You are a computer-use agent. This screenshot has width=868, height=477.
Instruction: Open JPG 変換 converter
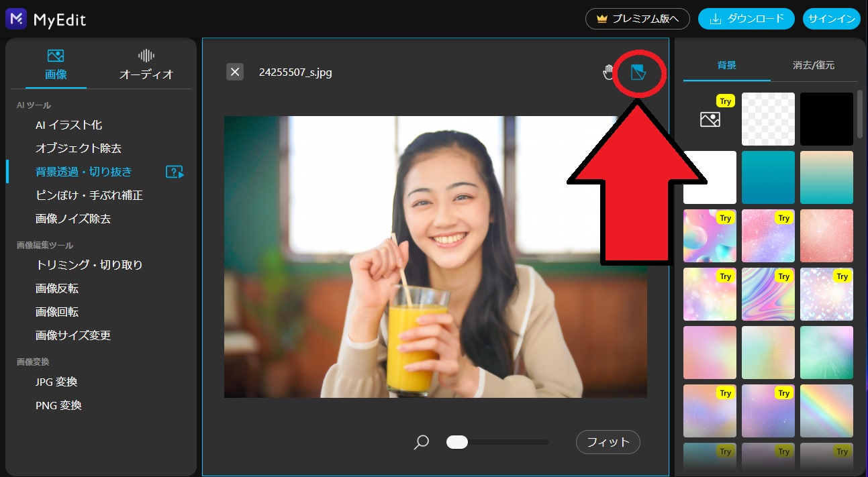coord(56,382)
